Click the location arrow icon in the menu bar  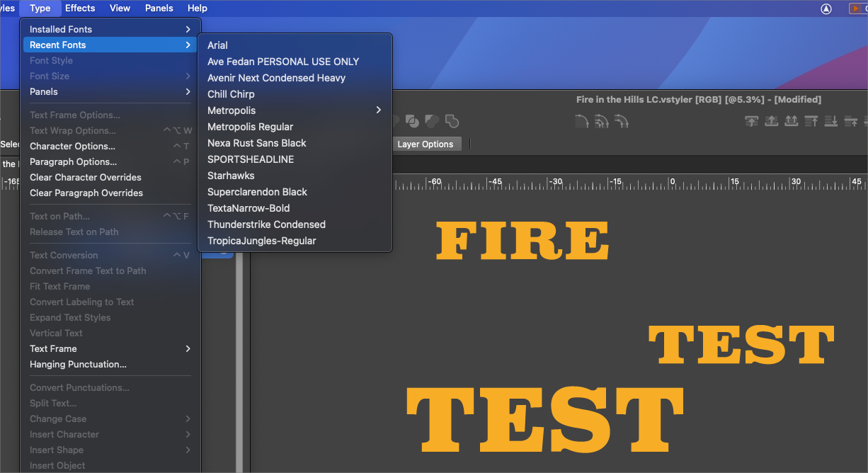(826, 8)
